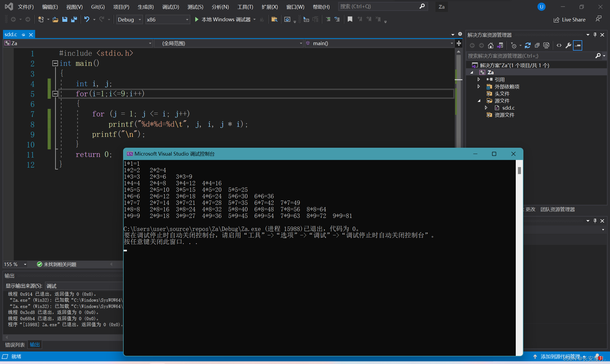610x364 pixels.
Task: Click the Undo arrow icon
Action: 87,19
